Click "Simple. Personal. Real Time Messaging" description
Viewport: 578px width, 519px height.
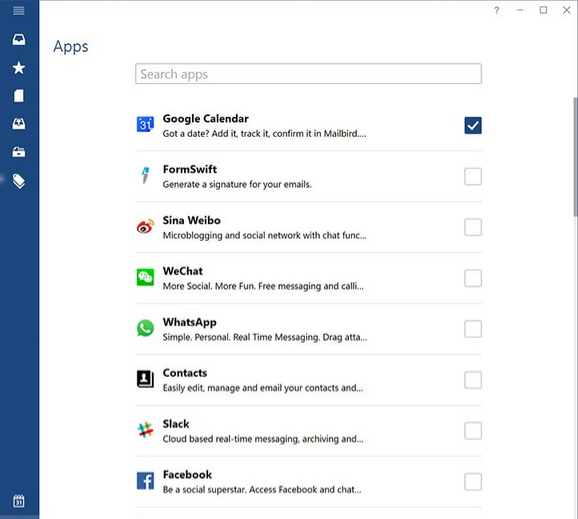pos(265,337)
